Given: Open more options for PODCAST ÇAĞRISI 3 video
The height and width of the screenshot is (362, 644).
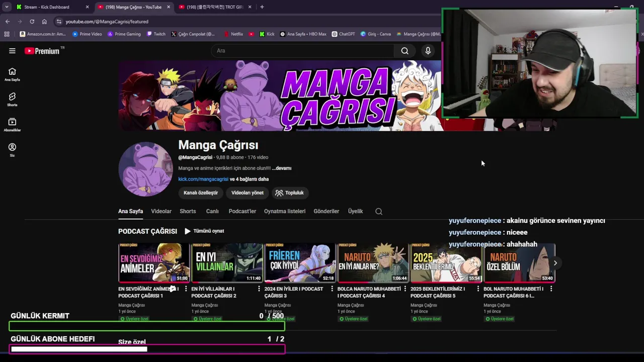Looking at the screenshot, I should [332, 289].
